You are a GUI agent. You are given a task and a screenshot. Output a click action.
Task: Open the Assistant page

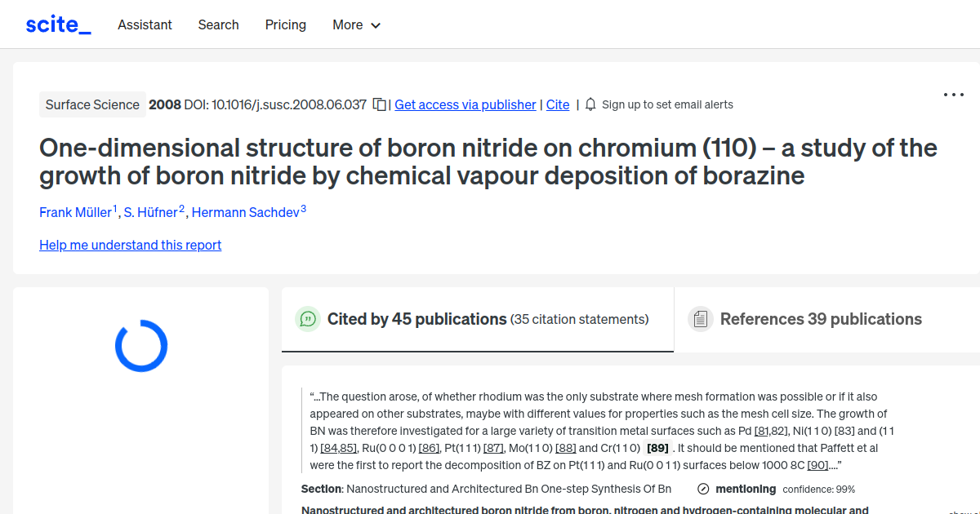145,24
